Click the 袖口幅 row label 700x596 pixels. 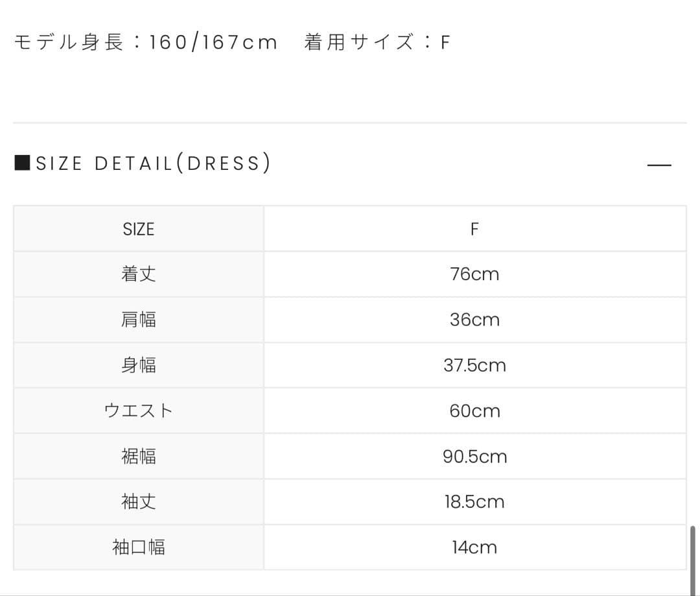(139, 547)
